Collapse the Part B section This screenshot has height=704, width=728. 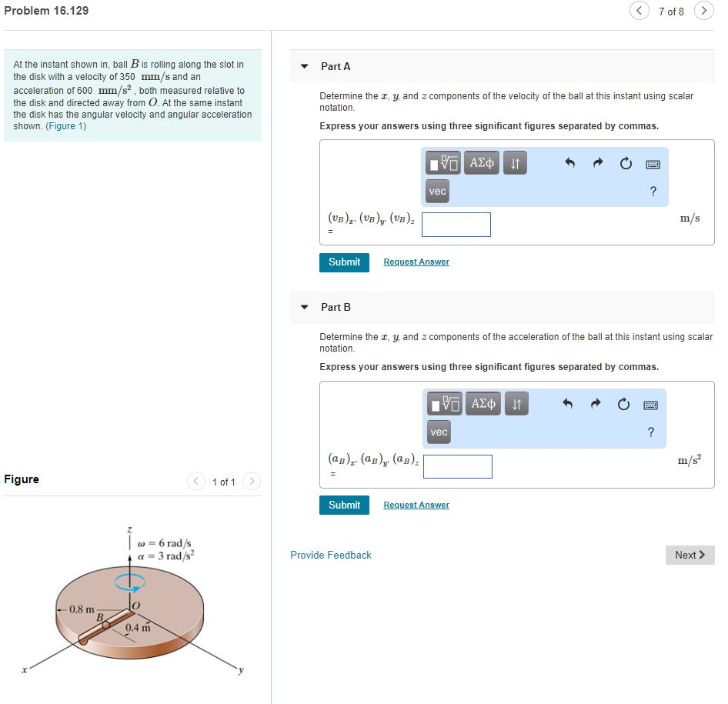[x=304, y=307]
